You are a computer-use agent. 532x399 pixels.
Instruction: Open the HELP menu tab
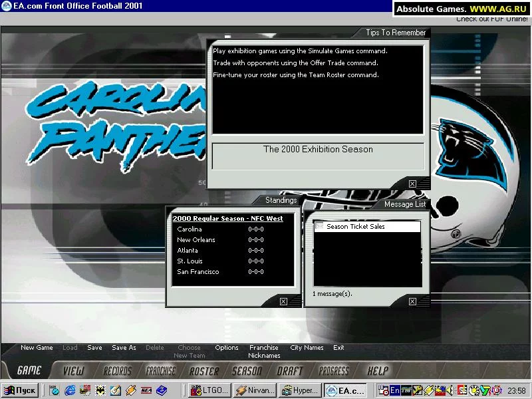[x=378, y=371]
